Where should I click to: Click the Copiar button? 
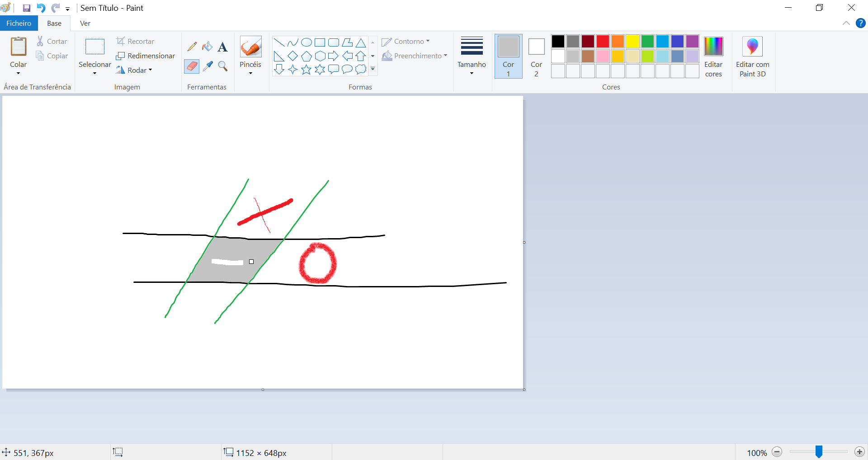52,56
